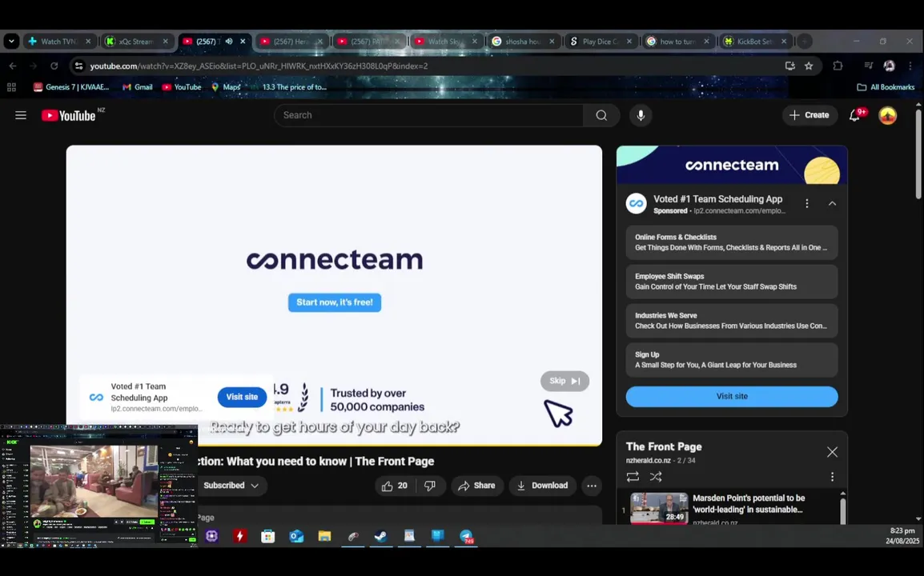Image resolution: width=924 pixels, height=576 pixels.
Task: Switch to the how to turn tab
Action: tap(677, 42)
